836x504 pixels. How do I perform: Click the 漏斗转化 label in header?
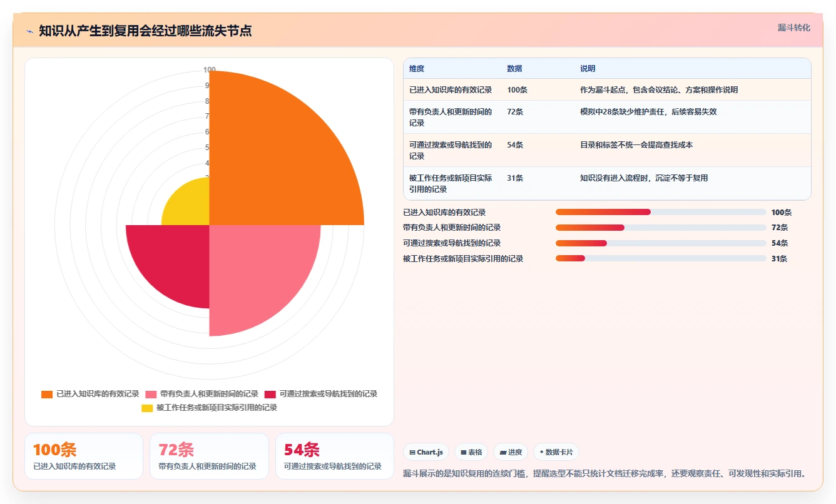[x=793, y=28]
